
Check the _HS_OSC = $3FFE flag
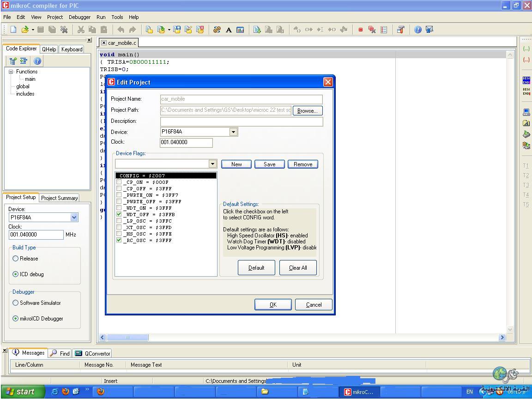coord(119,234)
